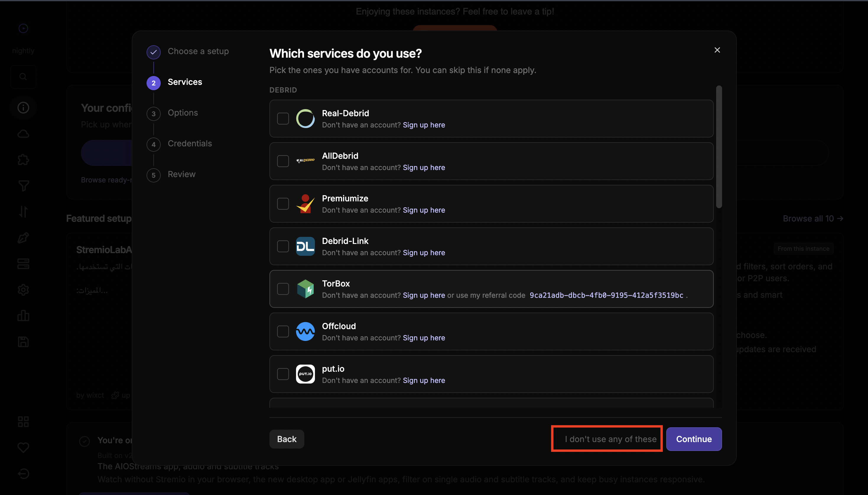Image resolution: width=868 pixels, height=495 pixels.
Task: Check the Offcloud checkbox
Action: tap(283, 331)
